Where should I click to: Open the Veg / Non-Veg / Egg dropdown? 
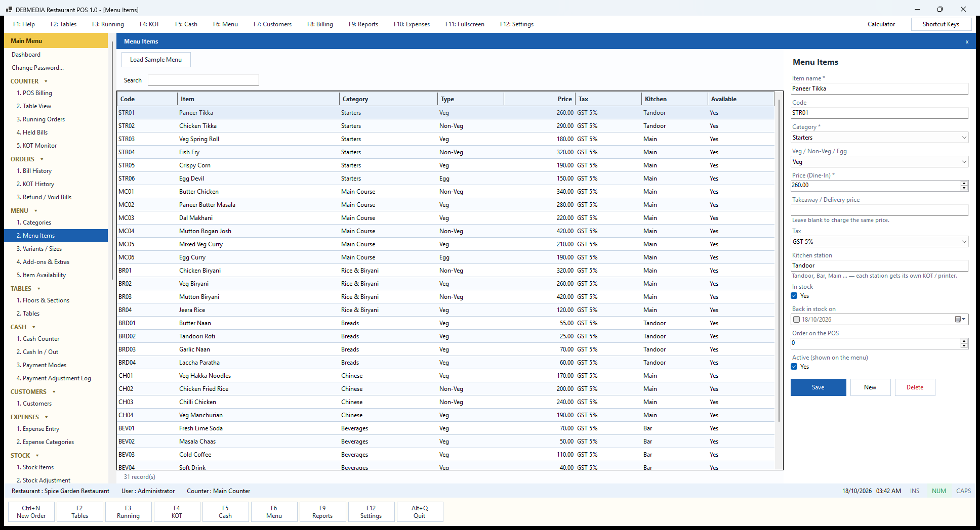[x=880, y=162]
